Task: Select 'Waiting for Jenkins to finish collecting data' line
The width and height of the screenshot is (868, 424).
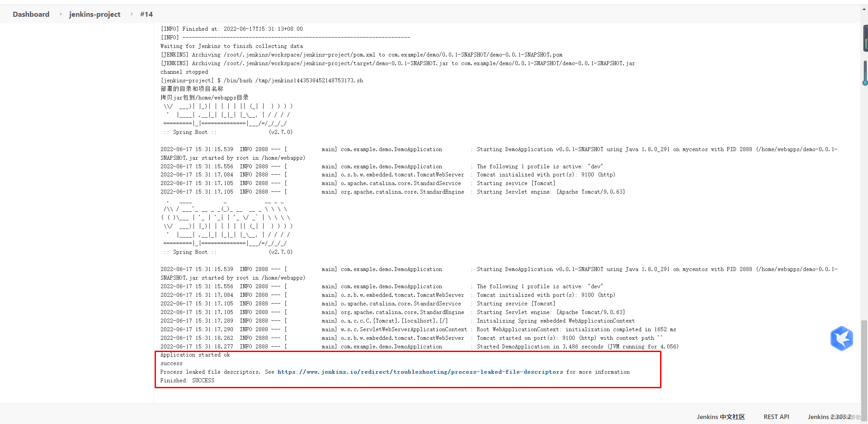Action: (231, 46)
